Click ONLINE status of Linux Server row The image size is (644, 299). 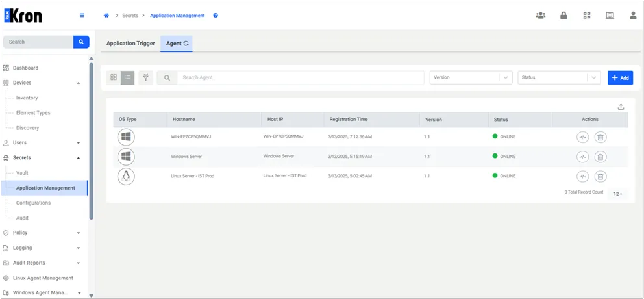(504, 175)
